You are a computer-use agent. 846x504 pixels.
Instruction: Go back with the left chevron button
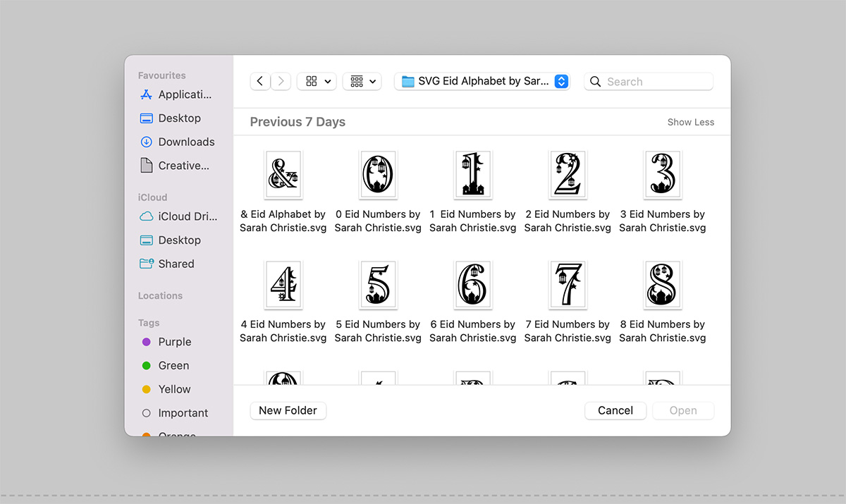point(260,81)
